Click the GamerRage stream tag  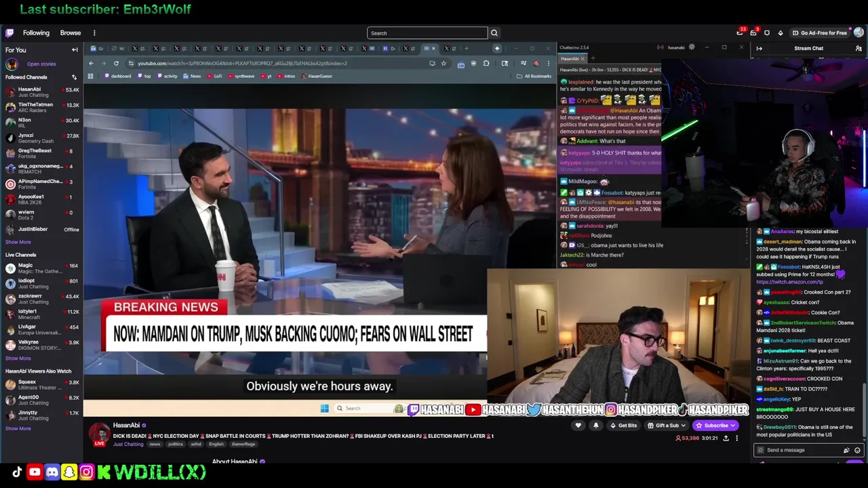tap(243, 444)
